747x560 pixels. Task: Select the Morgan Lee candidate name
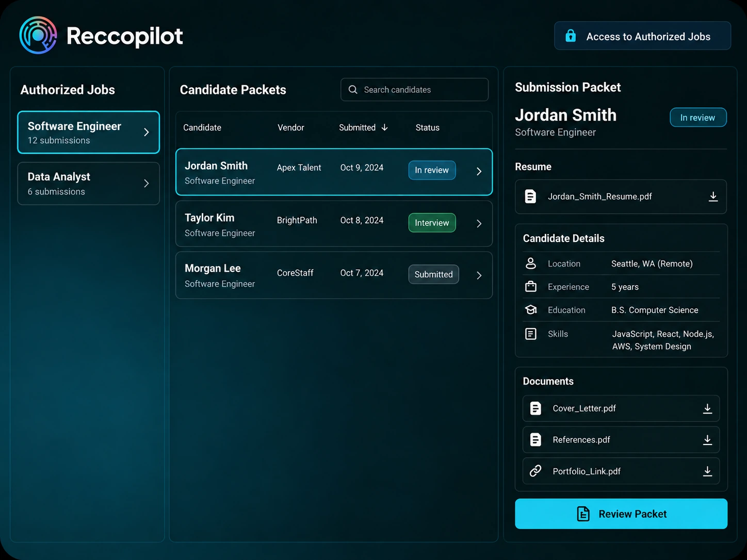click(x=213, y=268)
